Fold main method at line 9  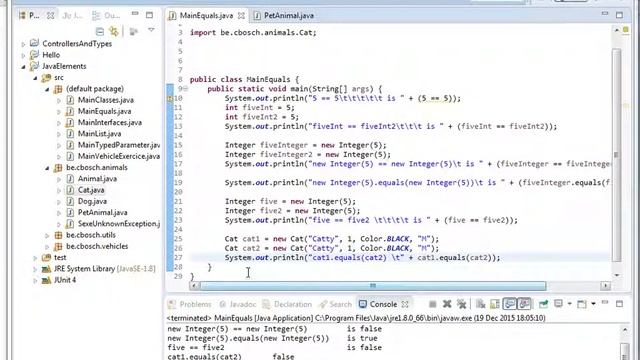(x=185, y=89)
